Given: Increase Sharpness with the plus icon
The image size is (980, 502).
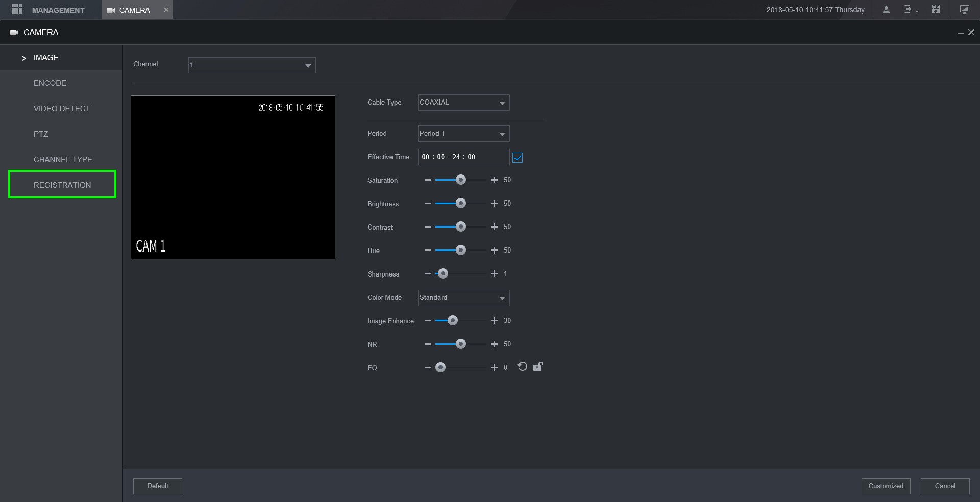Looking at the screenshot, I should [x=494, y=274].
